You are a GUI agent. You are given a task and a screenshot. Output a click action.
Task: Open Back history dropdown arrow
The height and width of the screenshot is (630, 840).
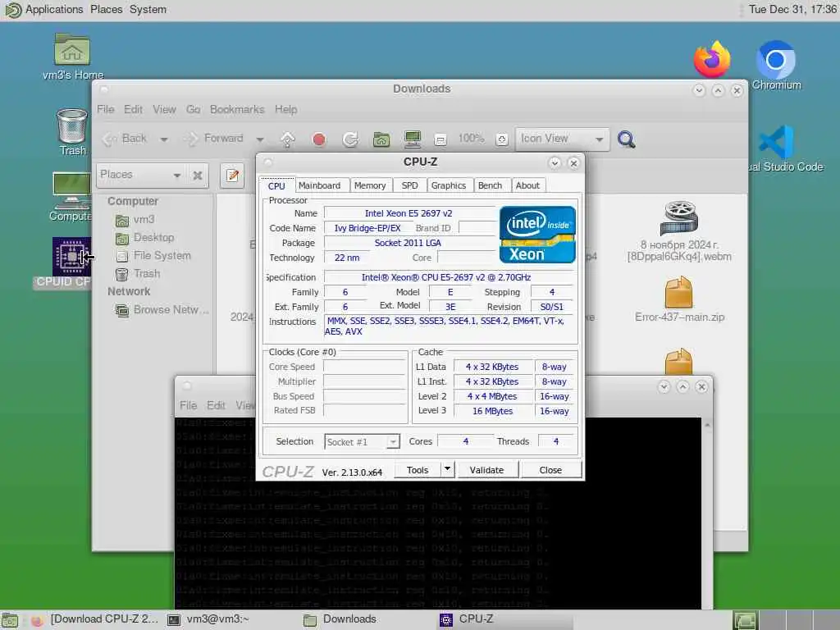(164, 139)
